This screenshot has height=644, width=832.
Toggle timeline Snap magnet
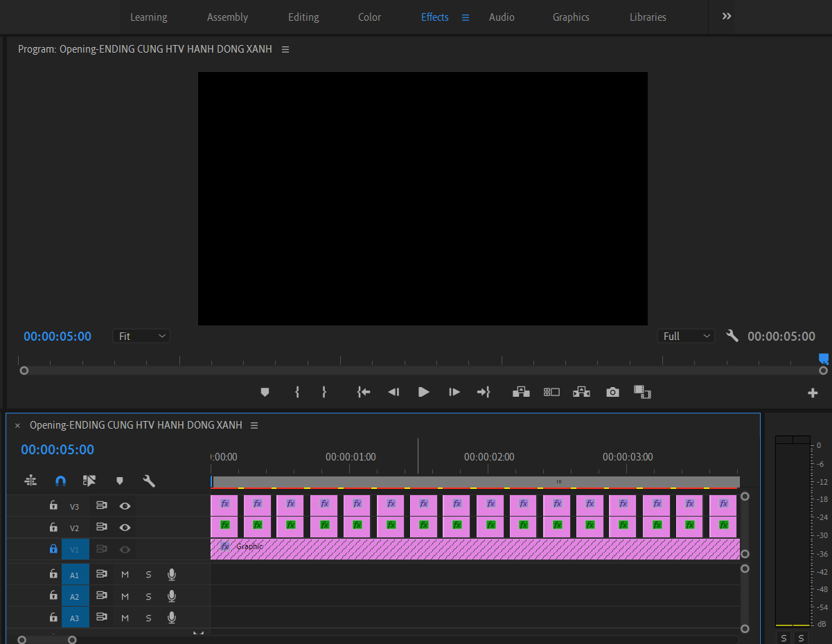click(x=60, y=480)
